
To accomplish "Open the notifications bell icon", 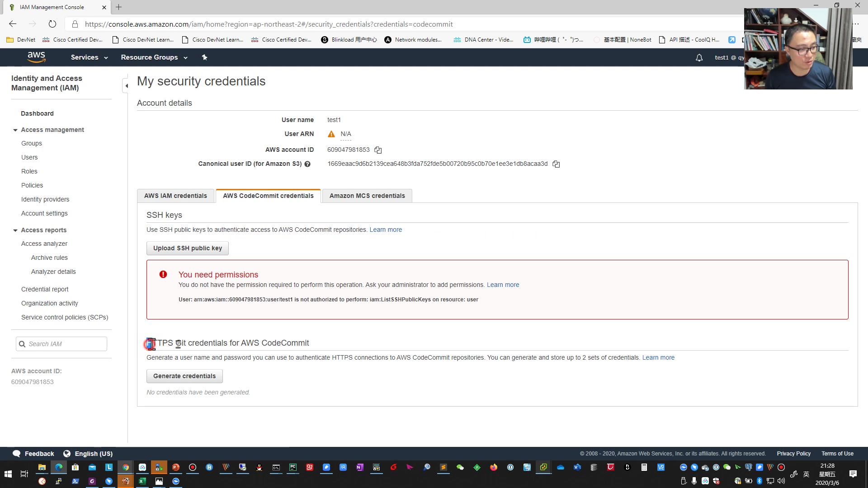I will (699, 57).
